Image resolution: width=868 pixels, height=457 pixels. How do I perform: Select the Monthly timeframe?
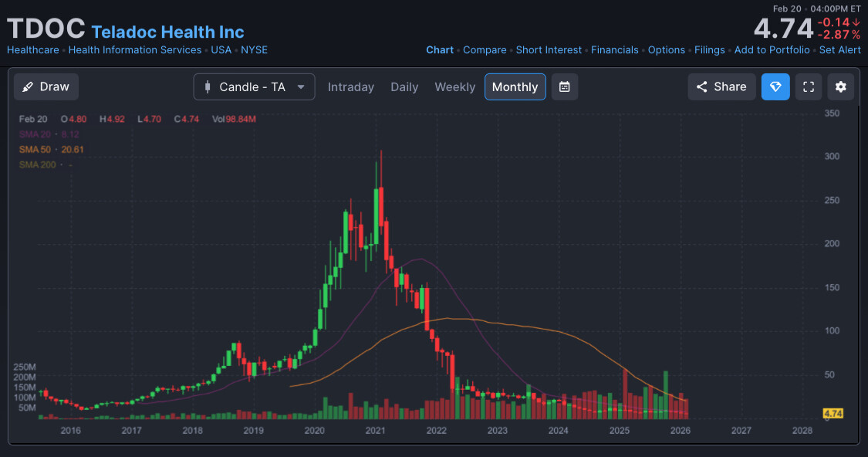[x=515, y=86]
